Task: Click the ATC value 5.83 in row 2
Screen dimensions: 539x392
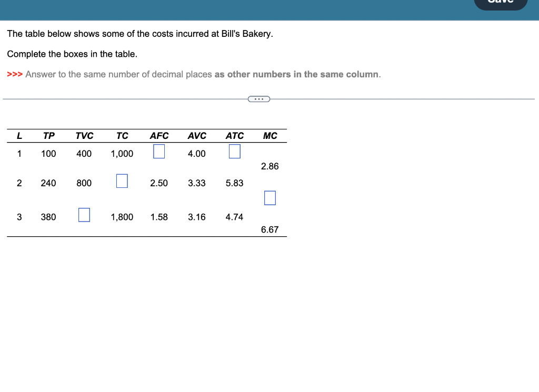Action: click(x=234, y=183)
